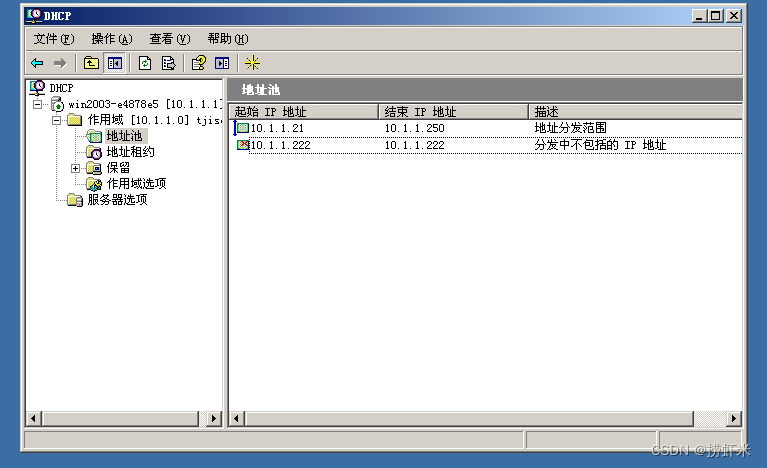Click the 地址租约 clock folder icon
Screen dimensions: 767x468
click(x=94, y=152)
